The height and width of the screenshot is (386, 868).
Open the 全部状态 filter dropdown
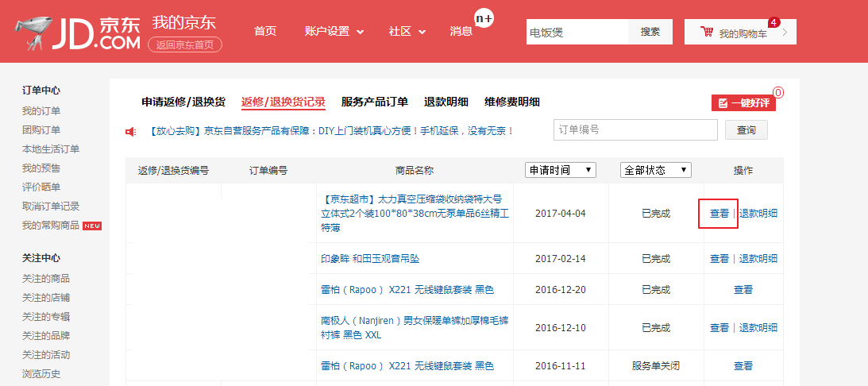[656, 170]
